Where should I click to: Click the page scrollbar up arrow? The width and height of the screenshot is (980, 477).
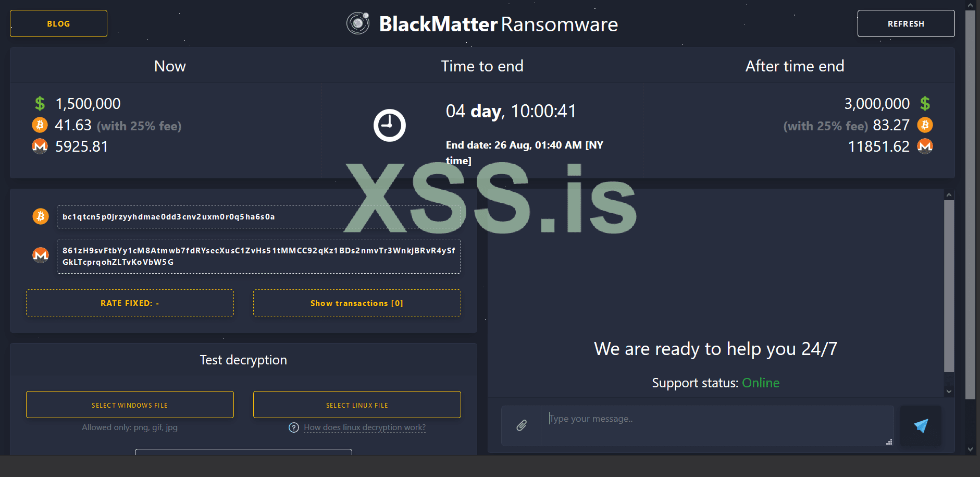[x=970, y=5]
